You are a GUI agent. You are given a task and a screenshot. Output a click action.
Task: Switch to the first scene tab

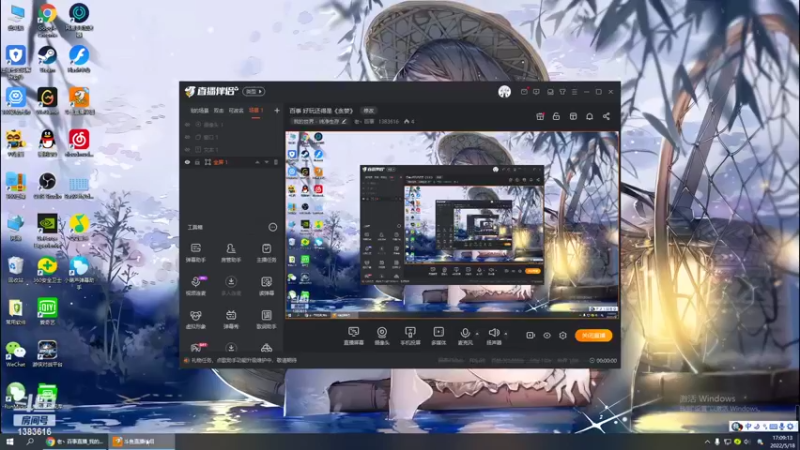point(199,111)
